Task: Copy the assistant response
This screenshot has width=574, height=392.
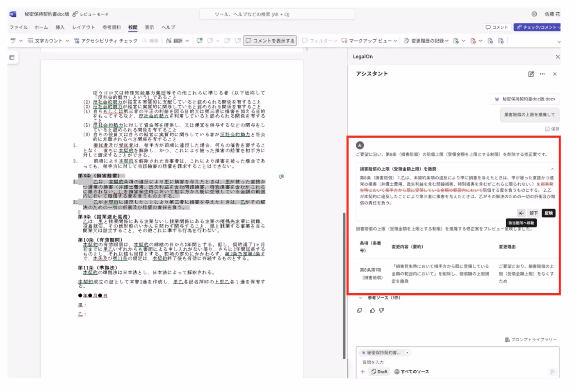Action: pyautogui.click(x=360, y=310)
